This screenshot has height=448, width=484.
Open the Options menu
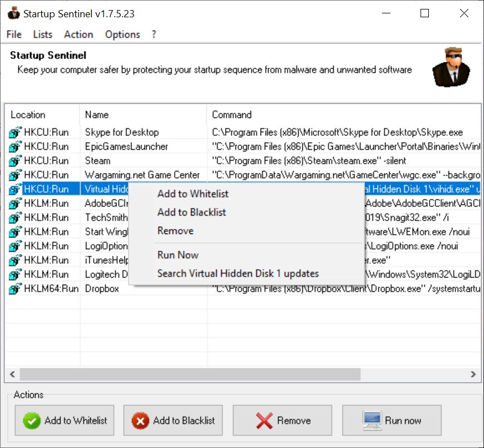(x=123, y=35)
